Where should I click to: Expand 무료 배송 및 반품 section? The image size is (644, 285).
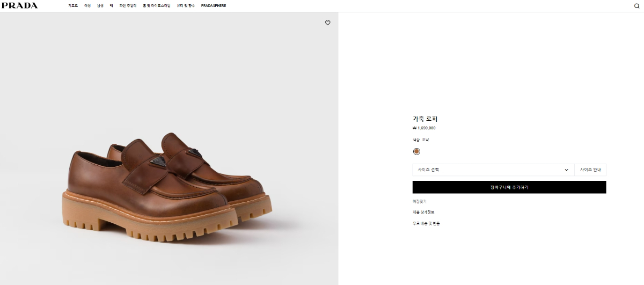click(x=426, y=223)
